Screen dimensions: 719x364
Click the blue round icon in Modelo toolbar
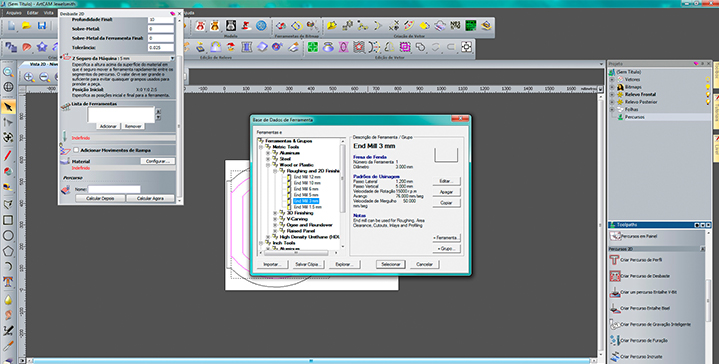(x=261, y=26)
